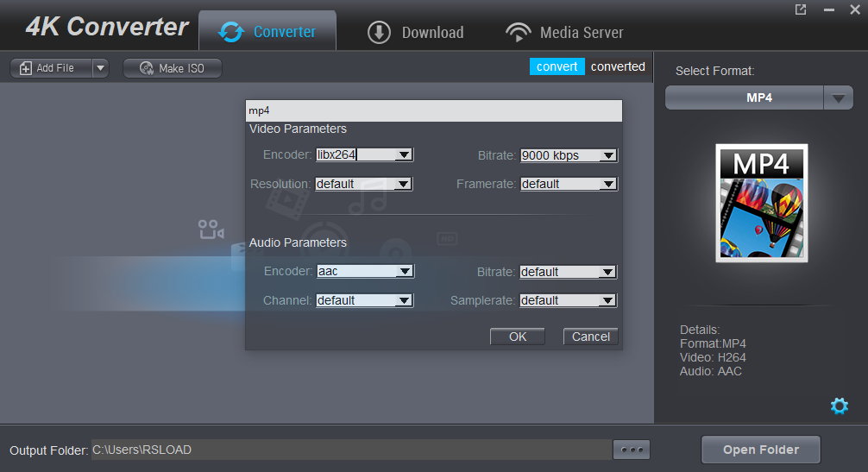868x472 pixels.
Task: Expand the Add File dropdown arrow
Action: point(100,68)
